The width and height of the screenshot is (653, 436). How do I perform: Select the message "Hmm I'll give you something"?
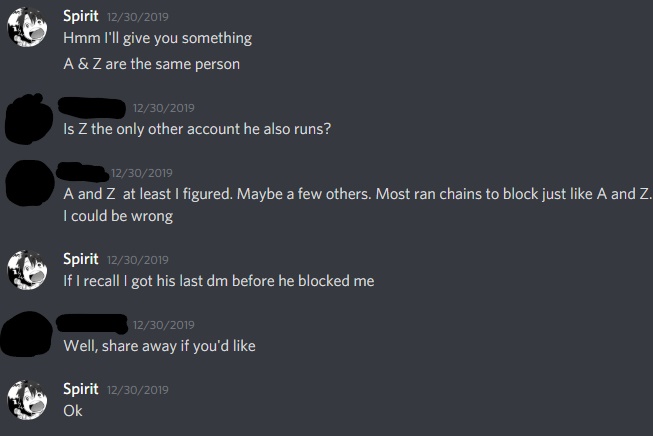pyautogui.click(x=157, y=38)
